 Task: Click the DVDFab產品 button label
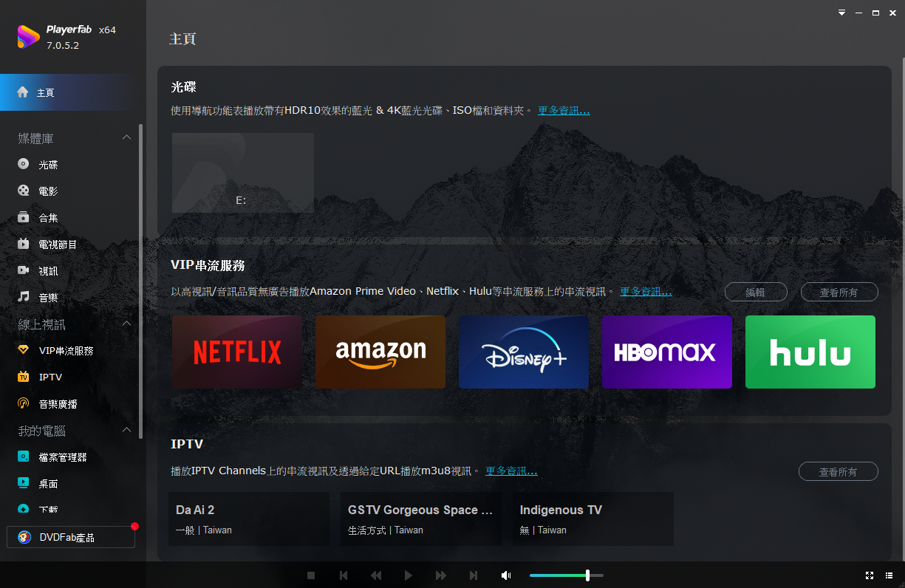click(x=67, y=538)
